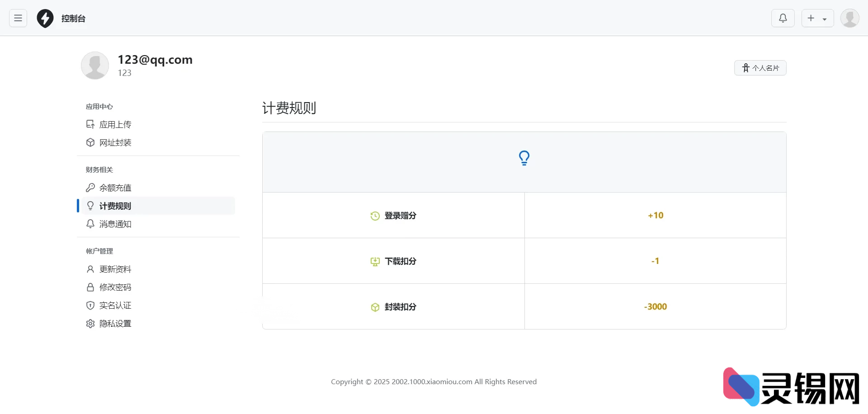Click the top-right account avatar
The width and height of the screenshot is (868, 414).
(x=849, y=18)
